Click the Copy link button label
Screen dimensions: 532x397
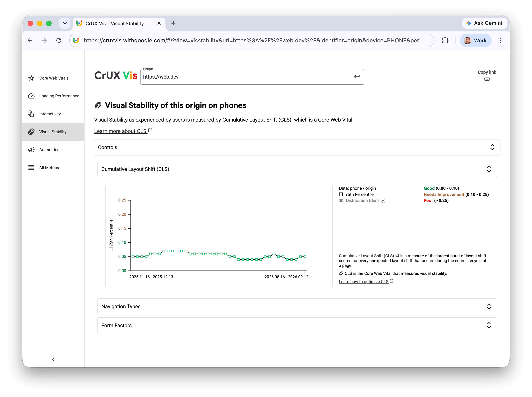click(487, 72)
